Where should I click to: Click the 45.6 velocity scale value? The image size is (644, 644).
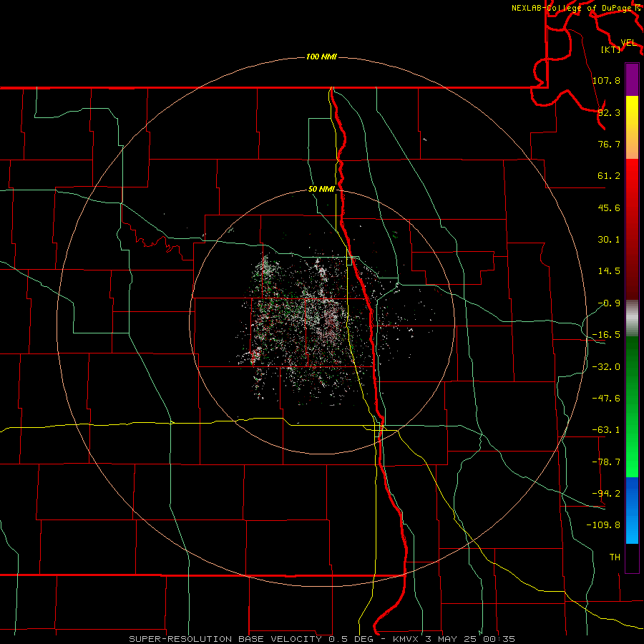tap(609, 208)
